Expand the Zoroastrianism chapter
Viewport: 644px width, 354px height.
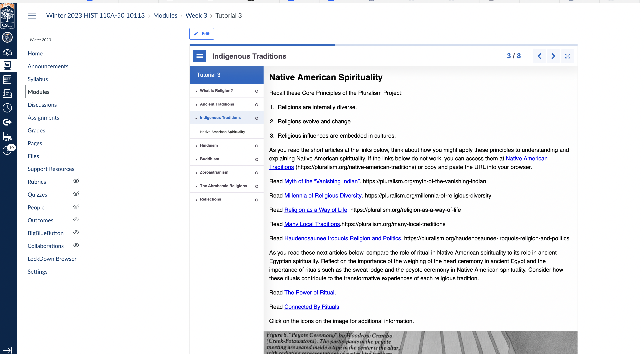tap(214, 172)
